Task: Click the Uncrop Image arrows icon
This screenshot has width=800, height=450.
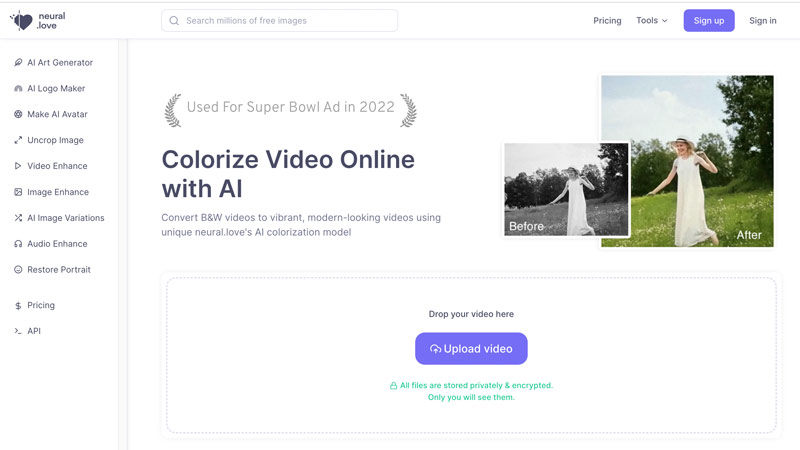Action: pos(18,140)
